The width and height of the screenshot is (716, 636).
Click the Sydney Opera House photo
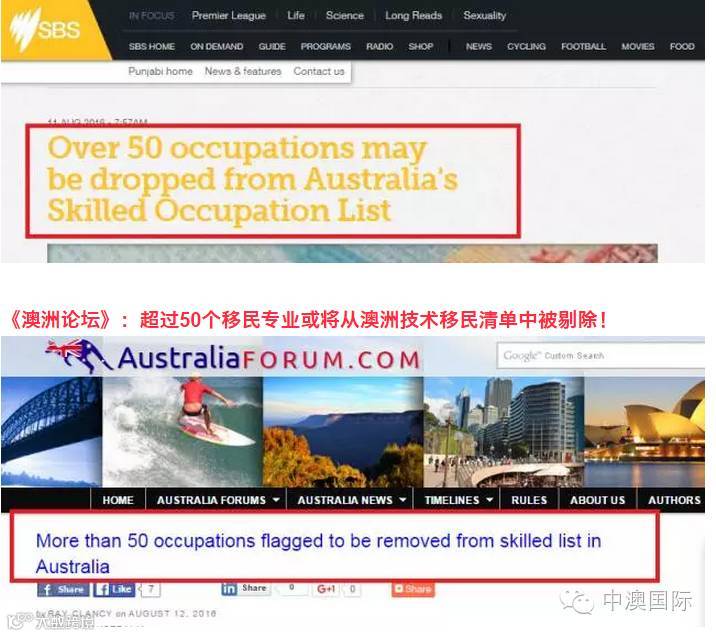pos(644,431)
